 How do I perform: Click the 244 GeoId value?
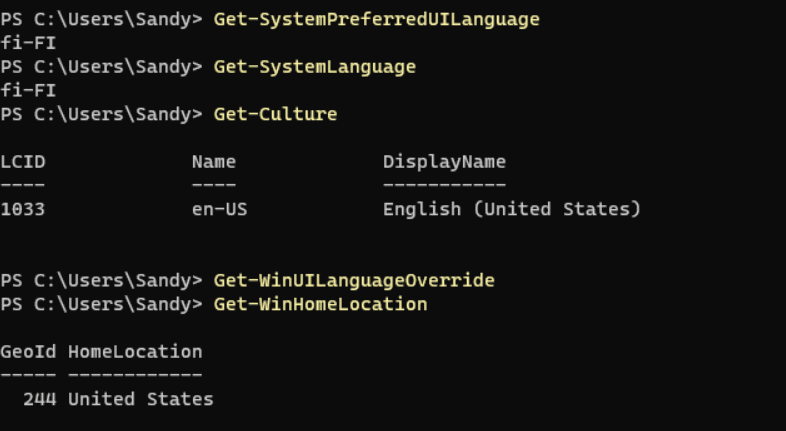pyautogui.click(x=40, y=399)
